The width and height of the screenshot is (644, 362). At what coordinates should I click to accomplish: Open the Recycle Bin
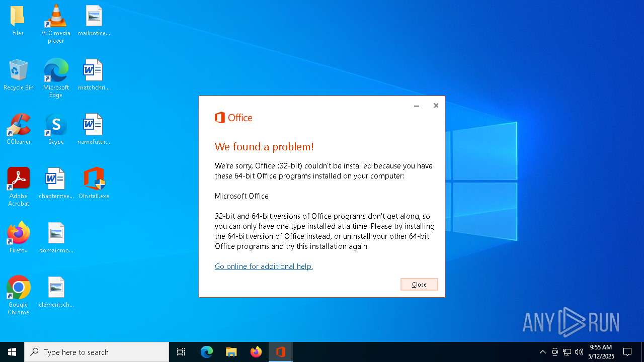point(18,75)
